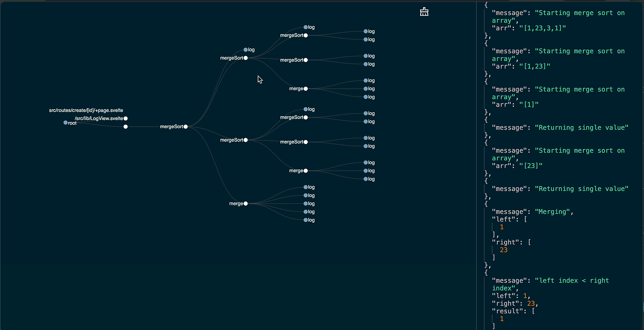Expand the bottom merge node
This screenshot has height=330, width=644.
tap(245, 203)
